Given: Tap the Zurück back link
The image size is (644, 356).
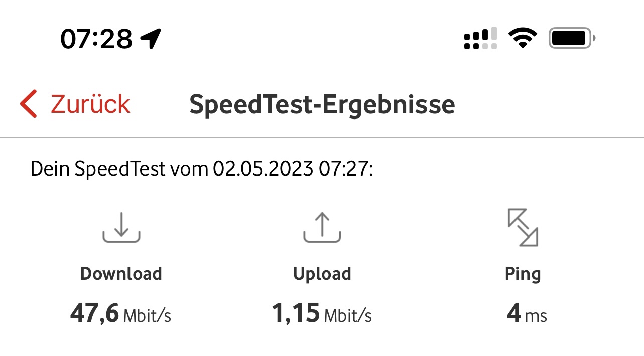Looking at the screenshot, I should pos(90,104).
